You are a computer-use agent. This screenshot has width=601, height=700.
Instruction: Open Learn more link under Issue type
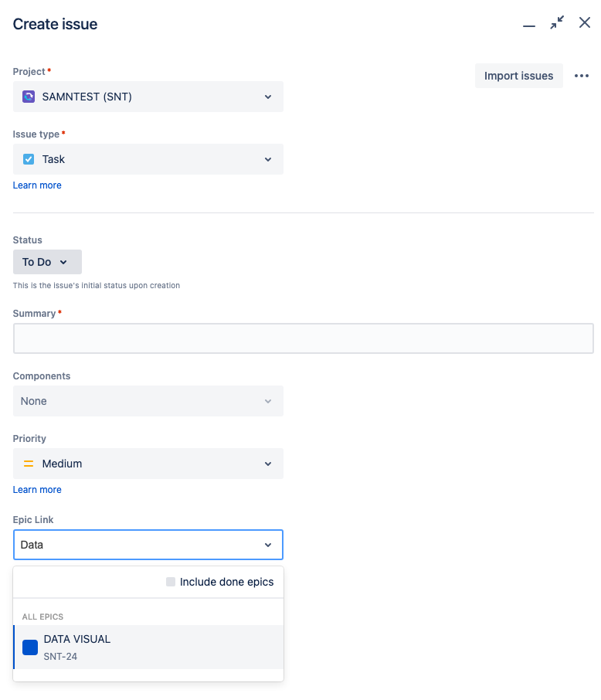click(x=37, y=185)
